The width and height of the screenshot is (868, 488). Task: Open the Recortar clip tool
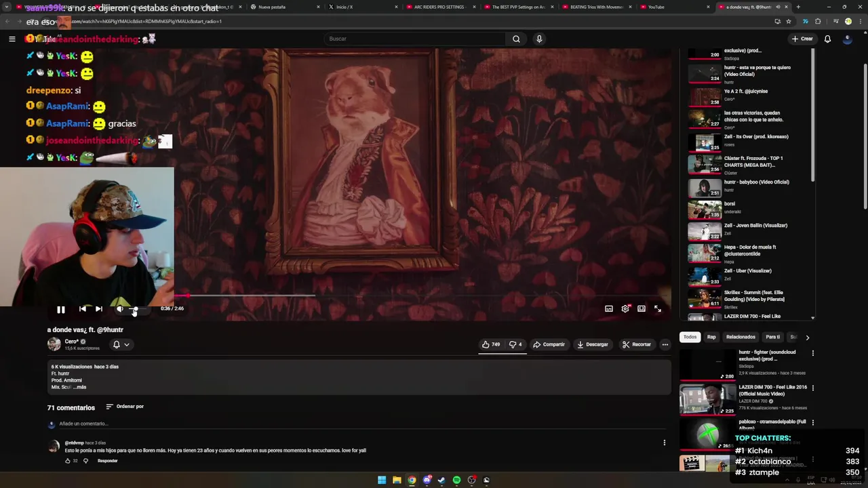[637, 344]
